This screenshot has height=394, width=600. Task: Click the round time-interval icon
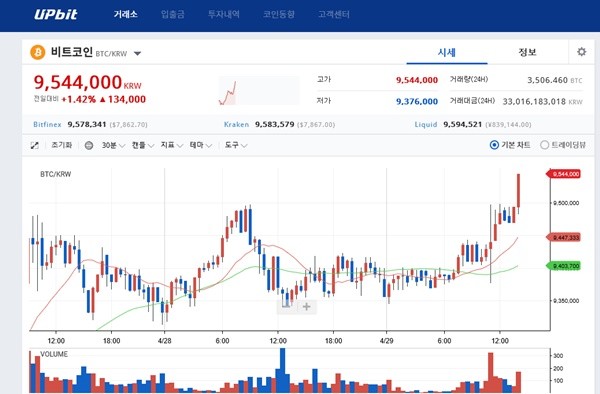(x=89, y=145)
